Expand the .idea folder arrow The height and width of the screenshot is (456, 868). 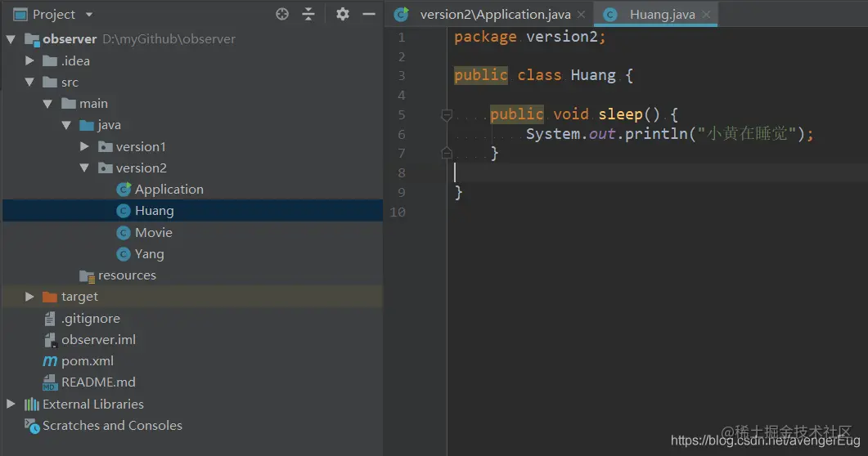(x=30, y=60)
